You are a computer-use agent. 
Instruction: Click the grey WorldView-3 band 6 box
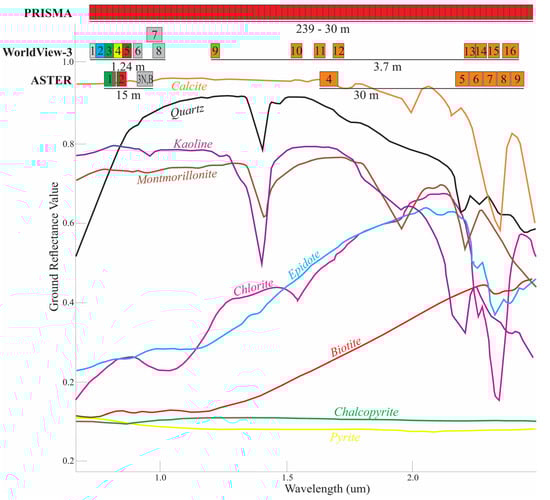coord(138,51)
